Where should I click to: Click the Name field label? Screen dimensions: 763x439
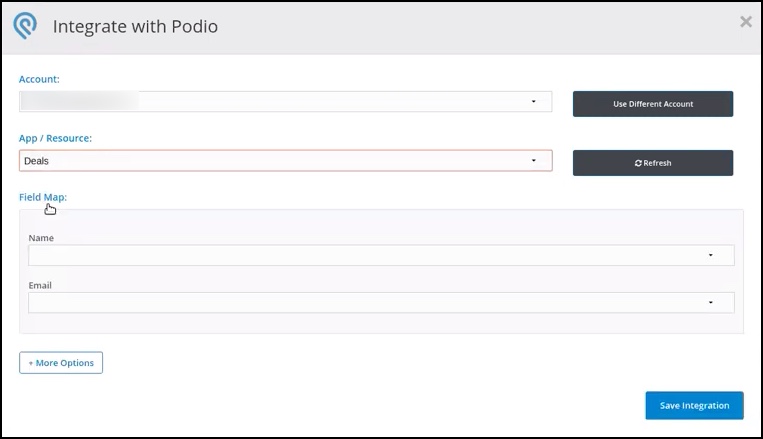(x=41, y=238)
